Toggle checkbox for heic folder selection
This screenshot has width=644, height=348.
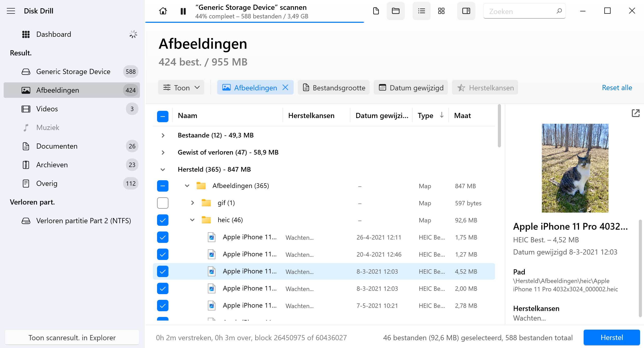[x=162, y=220]
